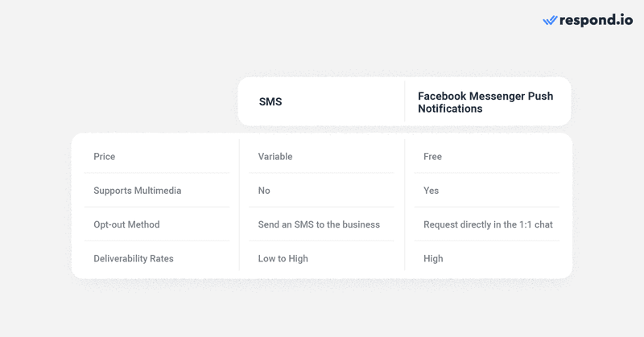This screenshot has width=644, height=337.
Task: Click the Supports Multimedia row label
Action: click(137, 191)
